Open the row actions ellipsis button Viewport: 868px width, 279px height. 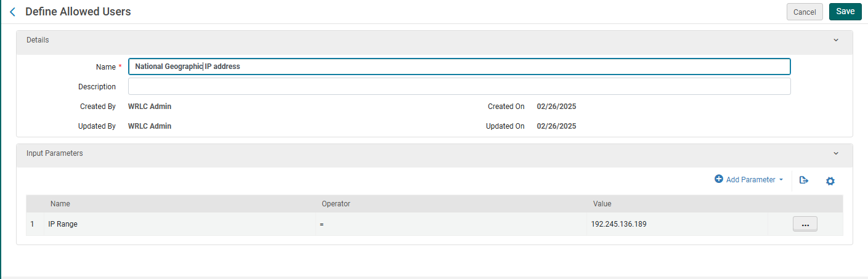(x=805, y=224)
